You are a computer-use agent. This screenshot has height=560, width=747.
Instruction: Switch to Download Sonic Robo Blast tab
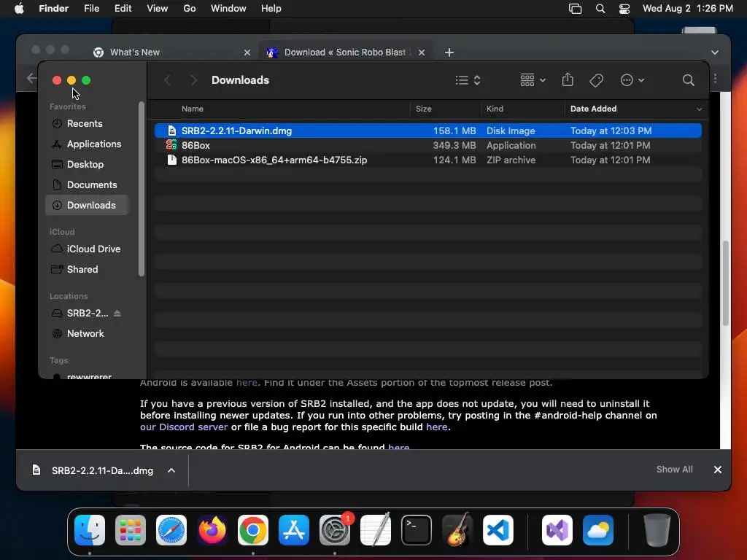[x=345, y=52]
